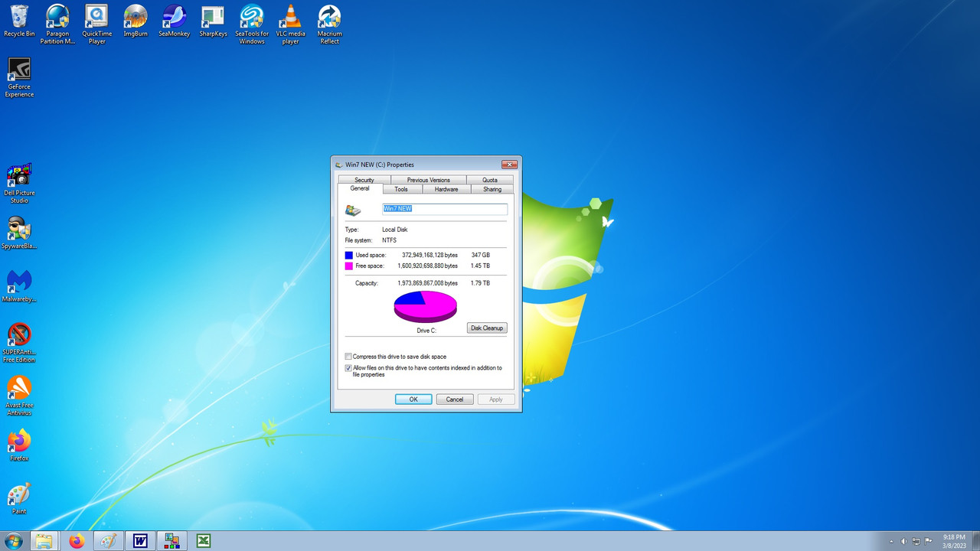Screen dimensions: 980x551
Task: Open Windows Explorer from the taskbar
Action: (x=44, y=541)
